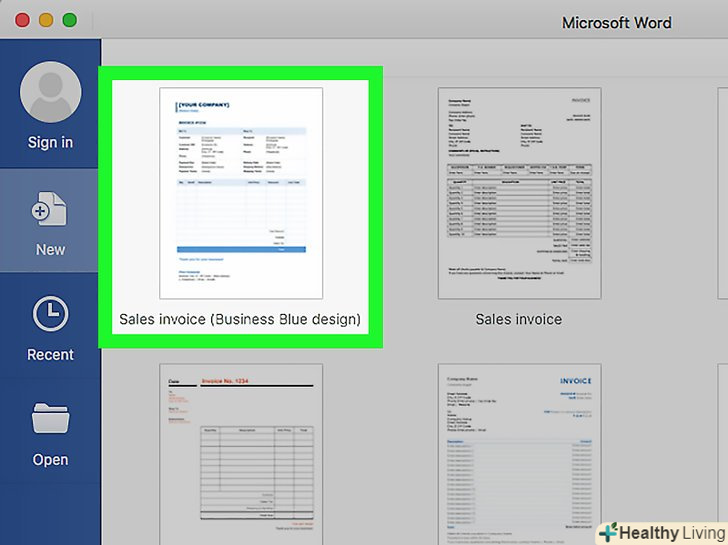728x545 pixels.
Task: Maximize window with green button
Action: (70, 20)
